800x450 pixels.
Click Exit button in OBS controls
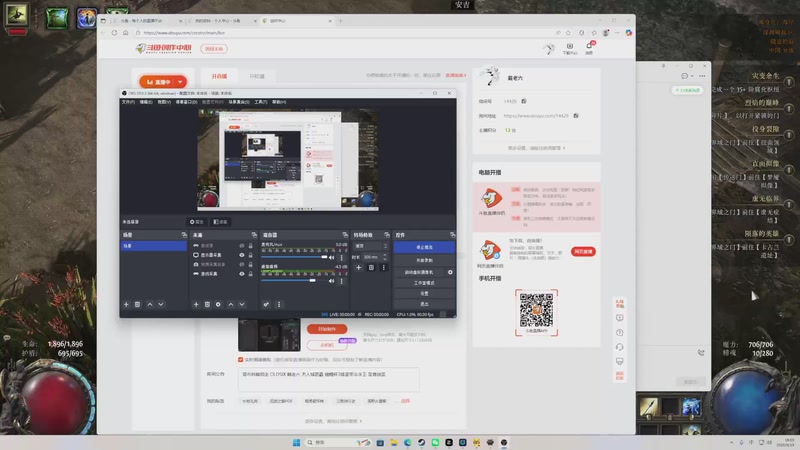pyautogui.click(x=424, y=304)
